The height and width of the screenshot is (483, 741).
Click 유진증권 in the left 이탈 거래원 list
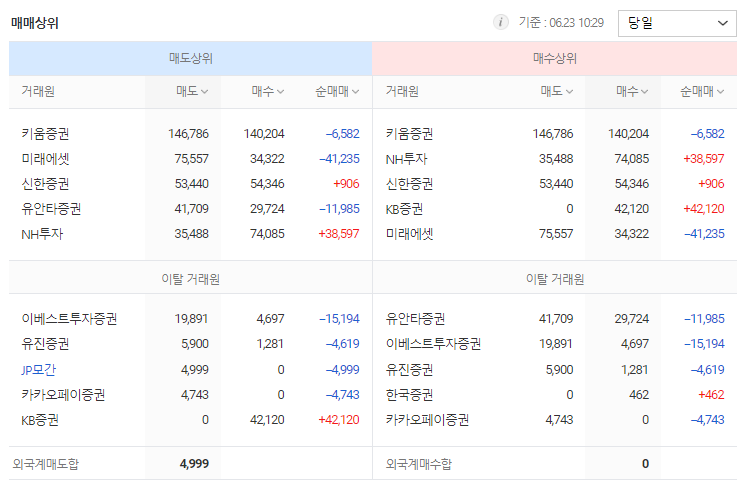point(45,344)
